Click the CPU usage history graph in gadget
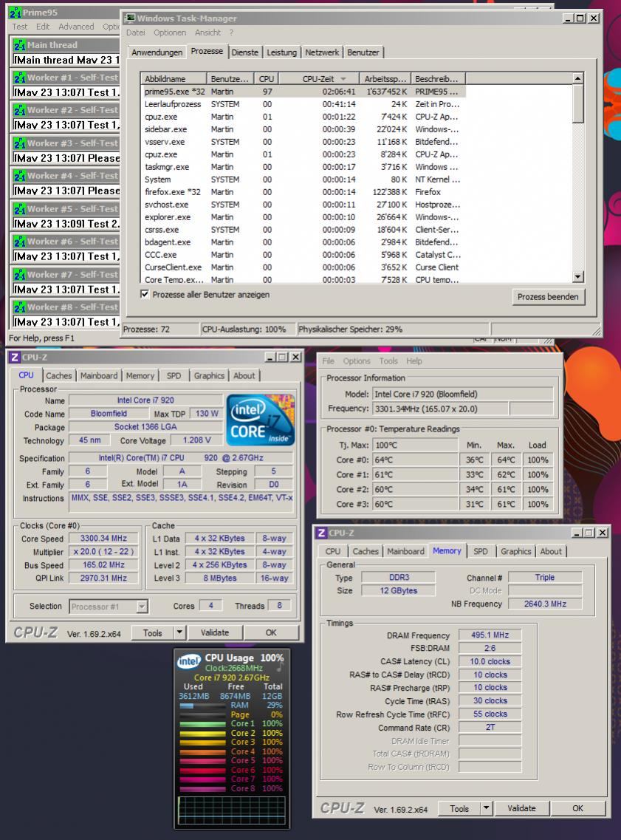Viewport: 621px width, 840px height. 232,810
